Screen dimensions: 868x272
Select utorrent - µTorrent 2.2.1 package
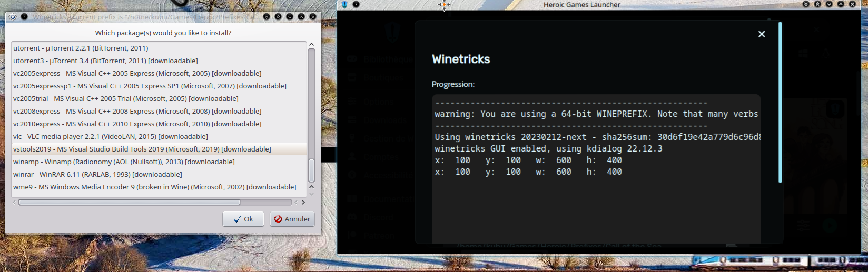coord(159,48)
